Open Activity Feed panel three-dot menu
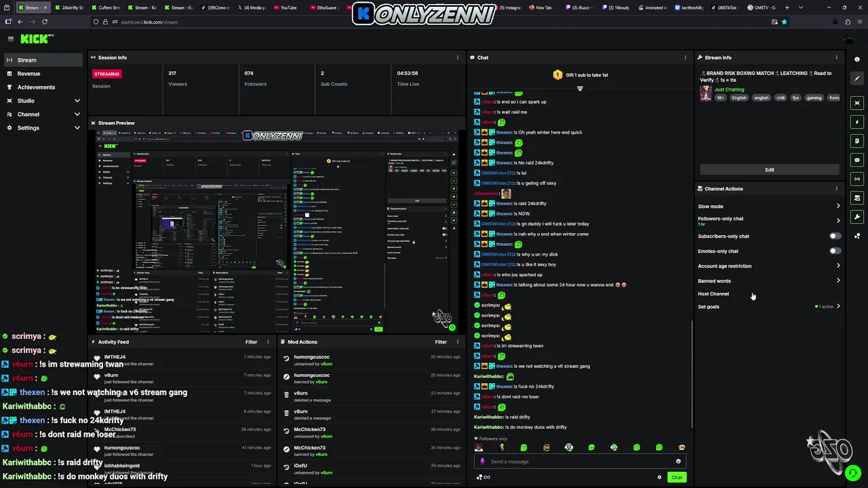The width and height of the screenshot is (868, 488). (x=268, y=342)
